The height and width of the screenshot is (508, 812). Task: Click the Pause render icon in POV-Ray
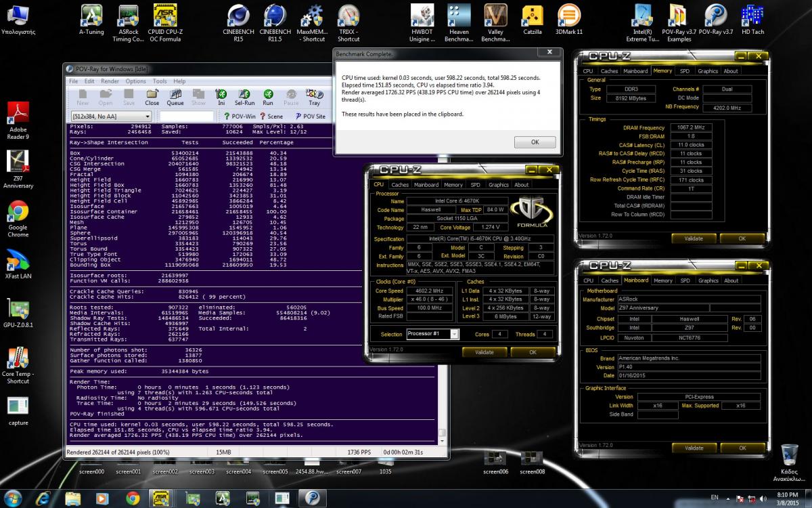(x=291, y=98)
